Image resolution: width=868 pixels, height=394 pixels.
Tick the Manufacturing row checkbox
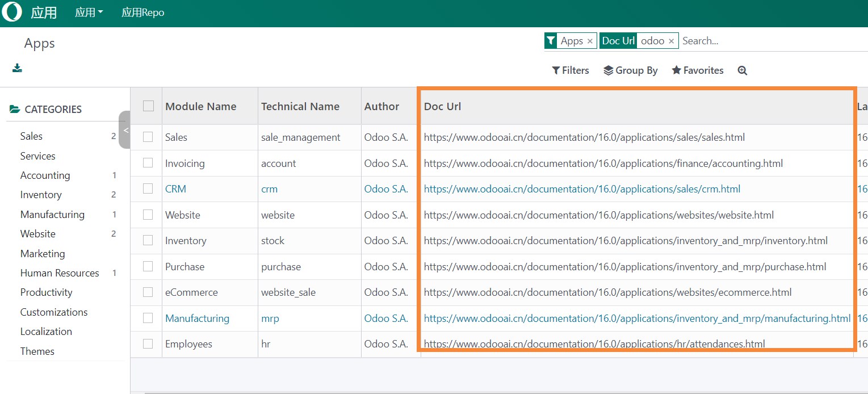tap(148, 318)
